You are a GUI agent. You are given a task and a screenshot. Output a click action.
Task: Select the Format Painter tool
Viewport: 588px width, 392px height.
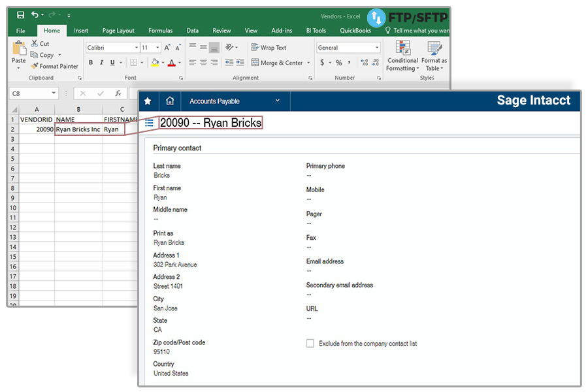54,66
